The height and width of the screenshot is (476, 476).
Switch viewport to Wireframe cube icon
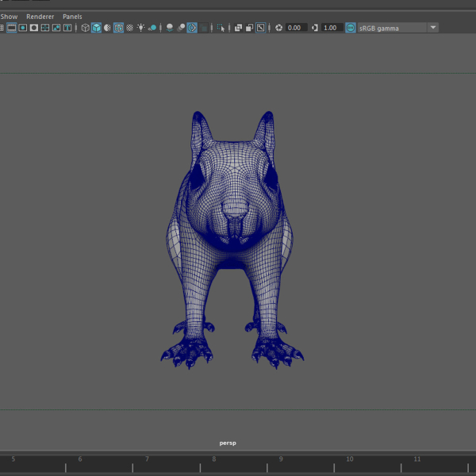point(86,28)
